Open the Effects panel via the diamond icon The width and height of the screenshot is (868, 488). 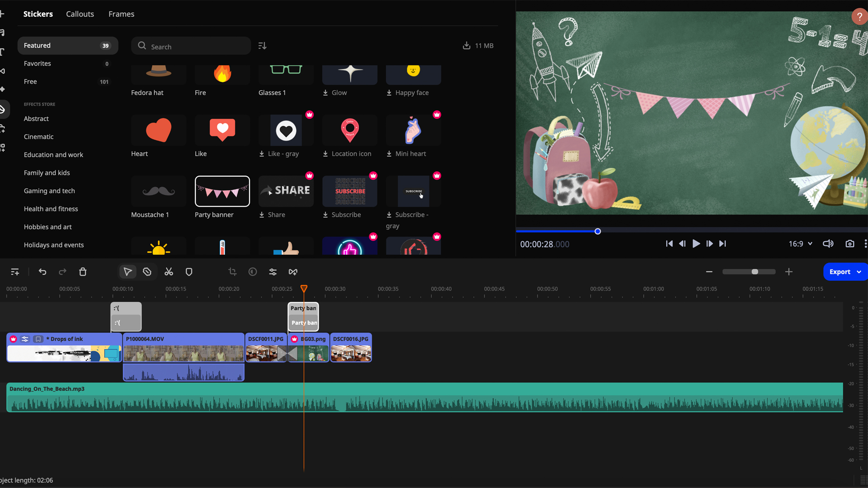(x=2, y=89)
